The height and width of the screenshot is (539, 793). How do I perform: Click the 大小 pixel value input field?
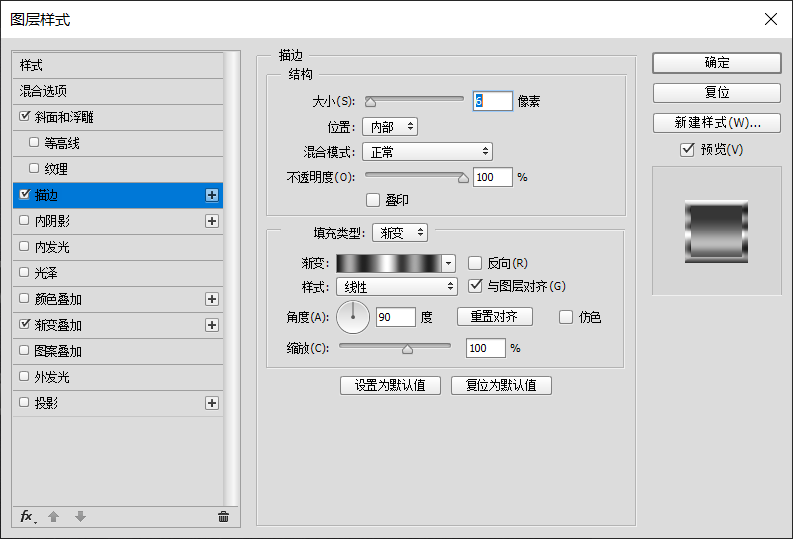click(493, 101)
